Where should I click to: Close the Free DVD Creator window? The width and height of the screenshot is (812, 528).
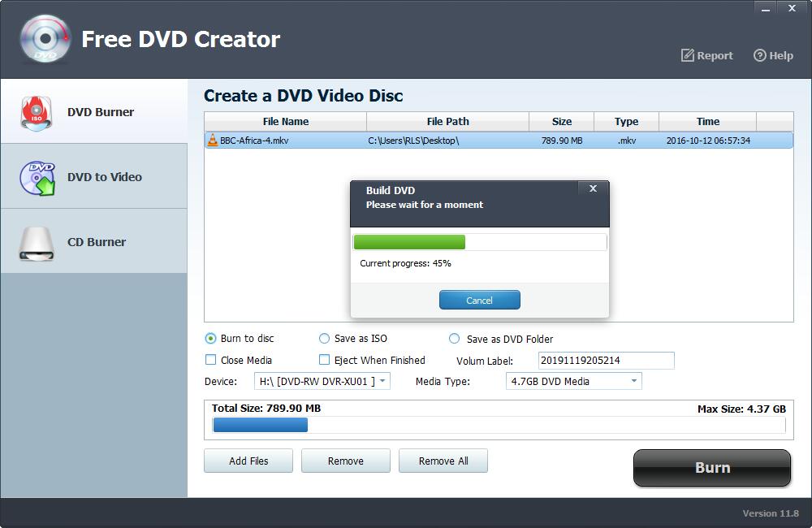[792, 8]
